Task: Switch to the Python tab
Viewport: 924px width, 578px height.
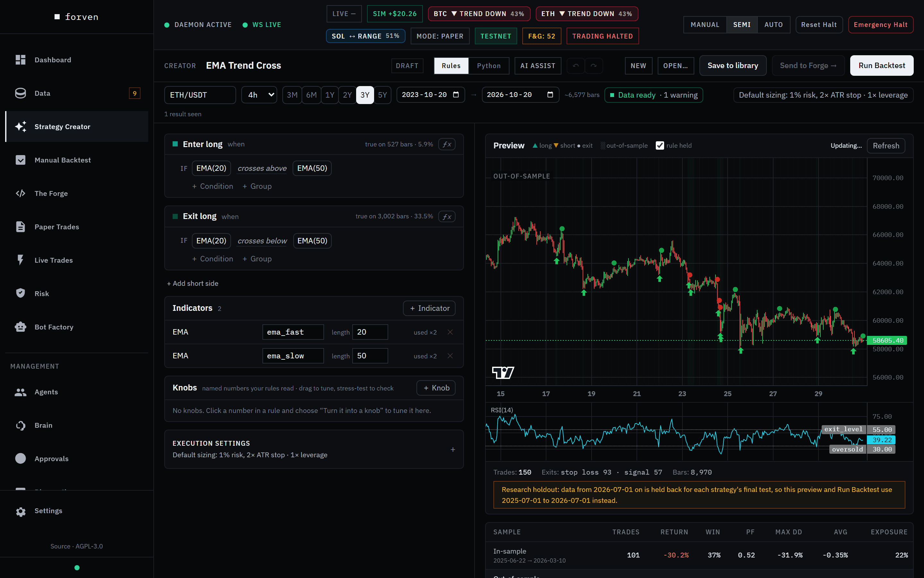Action: (489, 66)
